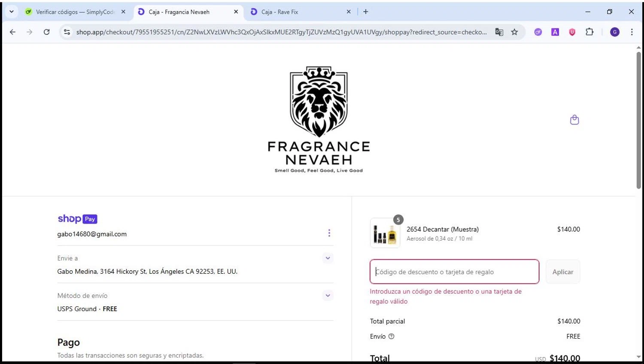644x364 pixels.
Task: Click the browser forward arrow
Action: click(x=29, y=32)
